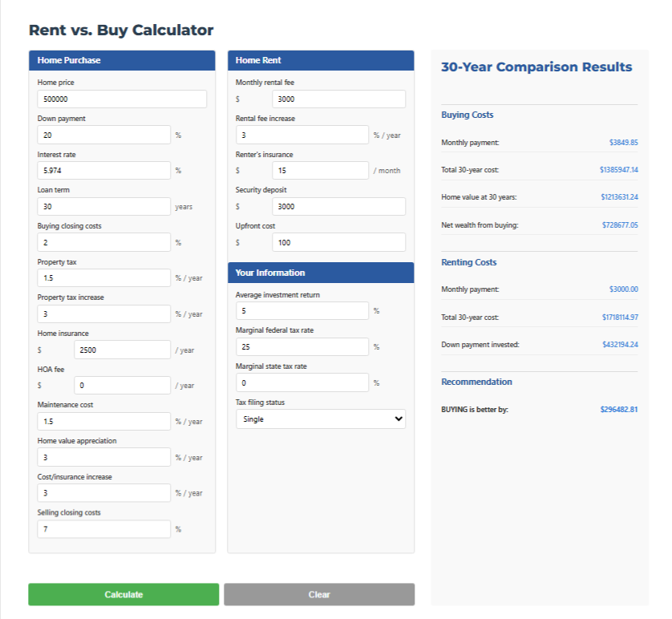Image resolution: width=672 pixels, height=619 pixels.
Task: Click the Loan term years field
Action: pyautogui.click(x=103, y=206)
